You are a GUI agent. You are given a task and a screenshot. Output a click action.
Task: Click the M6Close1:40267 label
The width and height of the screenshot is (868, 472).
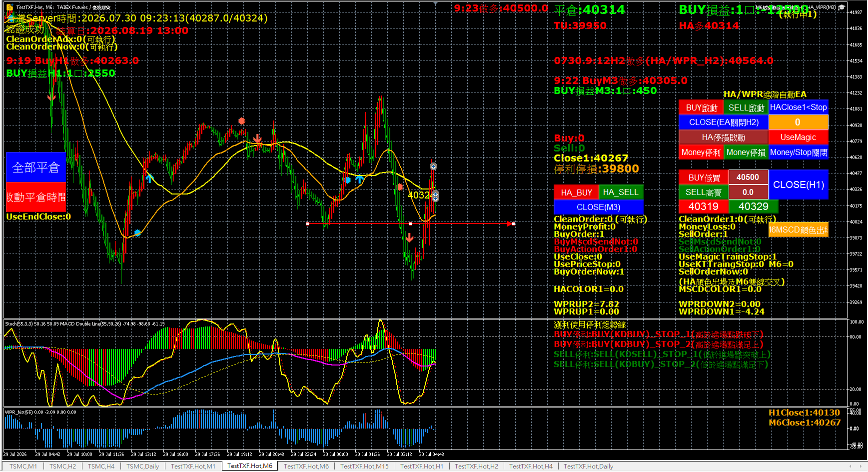(x=805, y=422)
